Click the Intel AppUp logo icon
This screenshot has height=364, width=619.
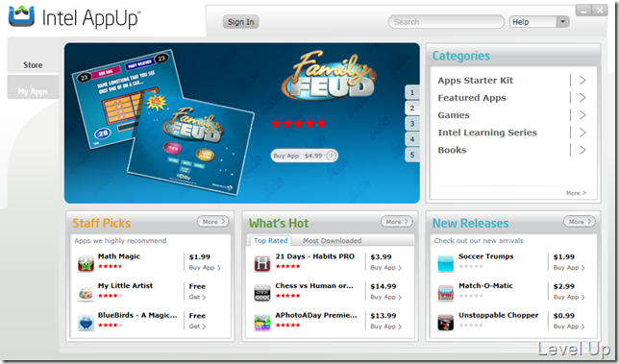coord(21,16)
